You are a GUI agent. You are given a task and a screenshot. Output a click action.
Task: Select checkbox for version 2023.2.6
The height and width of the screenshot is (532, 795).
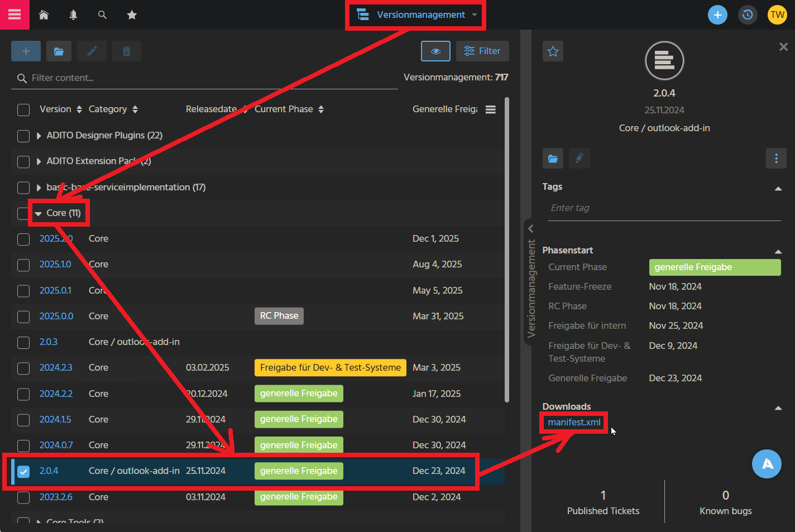(x=23, y=497)
